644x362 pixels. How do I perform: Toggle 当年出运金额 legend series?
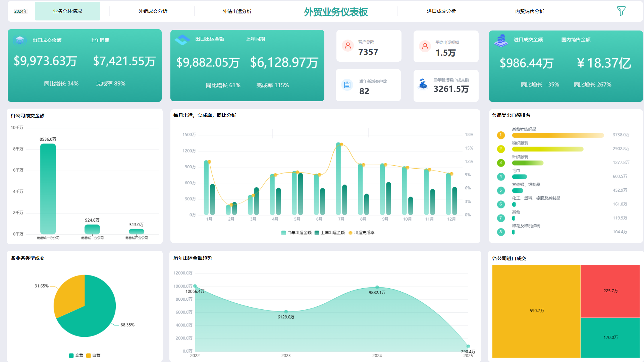[297, 233]
